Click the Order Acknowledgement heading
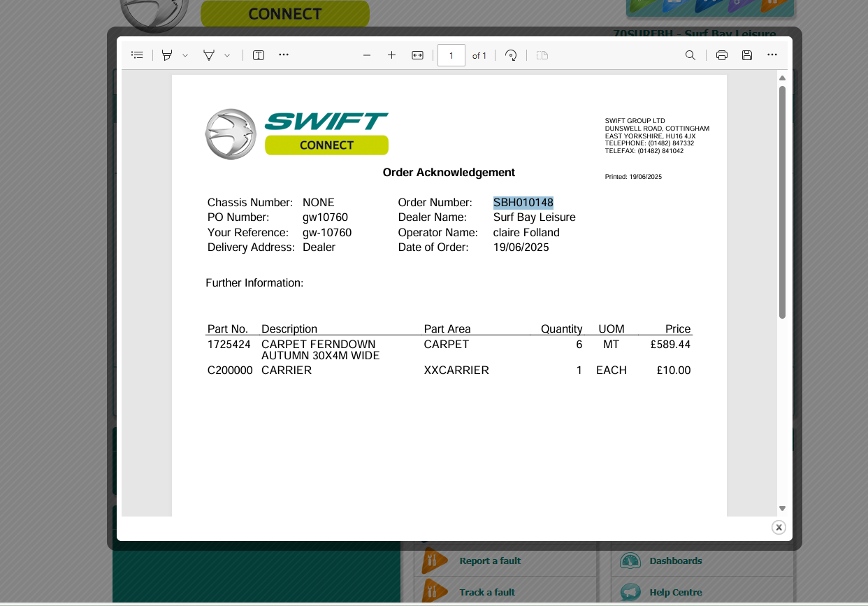The height and width of the screenshot is (606, 868). (x=449, y=173)
